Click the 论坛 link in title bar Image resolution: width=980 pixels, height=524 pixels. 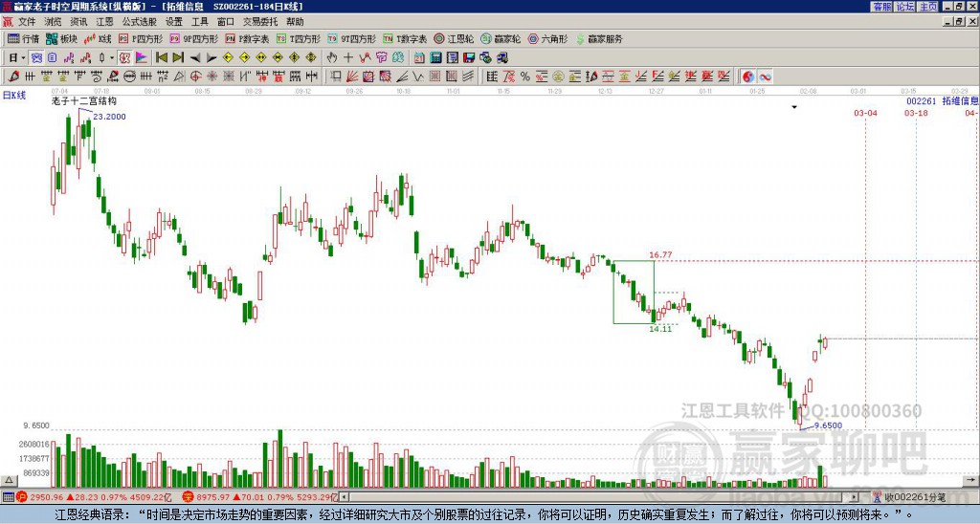coord(904,7)
